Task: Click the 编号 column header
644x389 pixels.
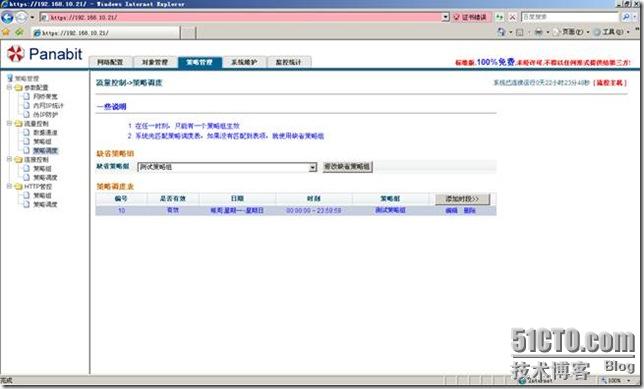Action: pyautogui.click(x=121, y=198)
